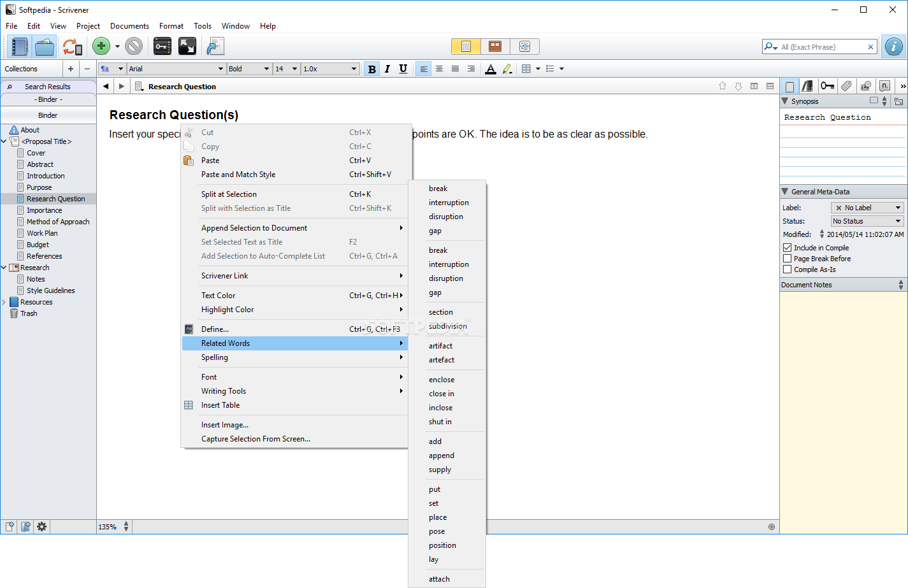Image resolution: width=908 pixels, height=588 pixels.
Task: Click the Sync with mobile icon
Action: [72, 47]
